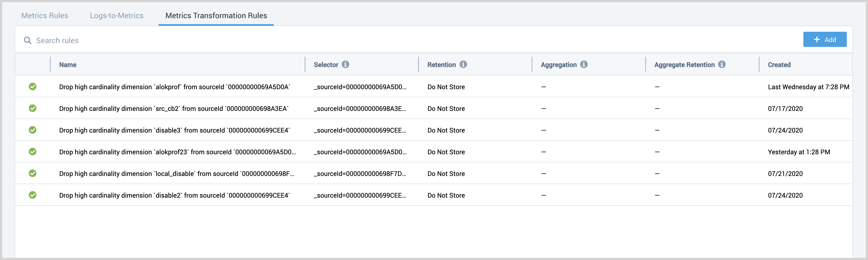Screen dimensions: 868x260
Task: Open the Logs-to-Metrics tab
Action: point(117,15)
